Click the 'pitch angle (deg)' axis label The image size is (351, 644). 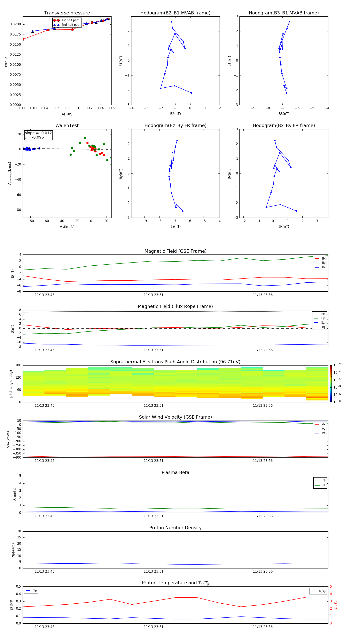(x=11, y=384)
